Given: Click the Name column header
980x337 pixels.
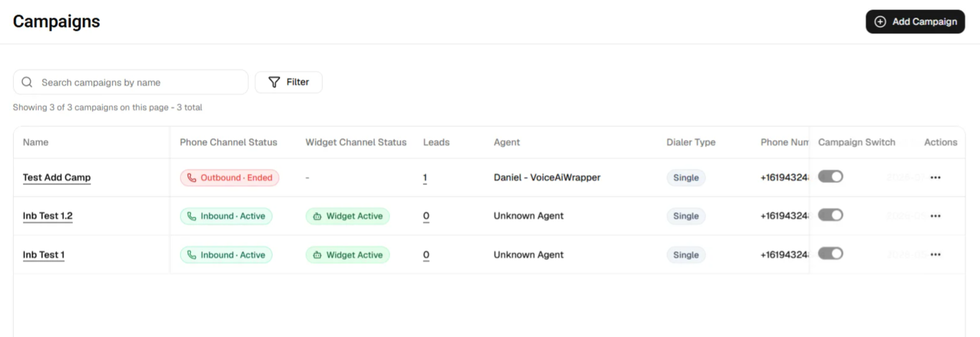Looking at the screenshot, I should pos(36,142).
